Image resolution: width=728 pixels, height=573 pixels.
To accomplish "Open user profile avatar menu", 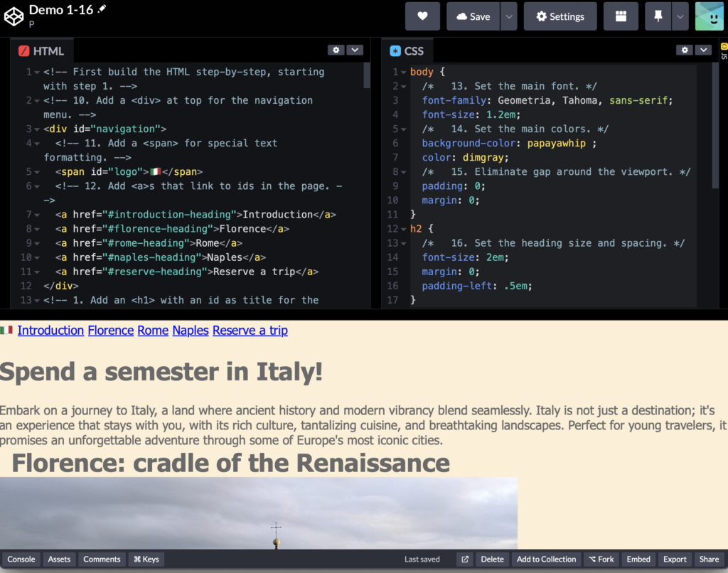I will (x=710, y=16).
